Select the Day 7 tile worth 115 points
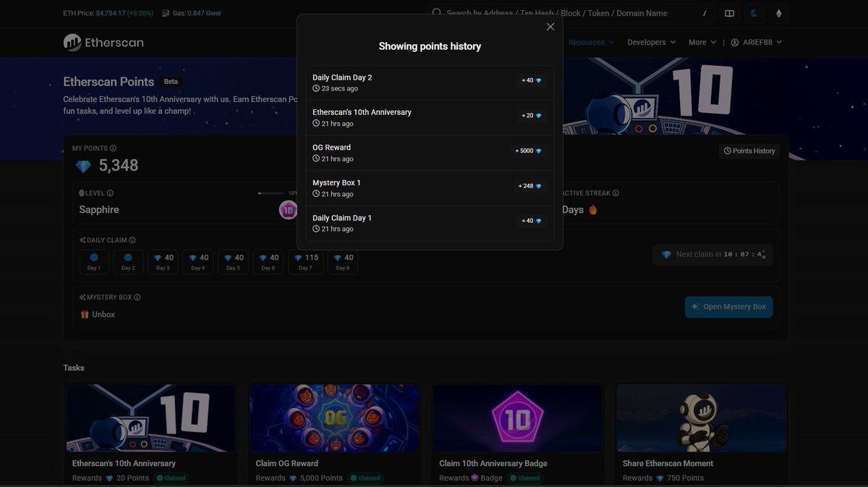Screen dimensions: 868x487 [305, 262]
